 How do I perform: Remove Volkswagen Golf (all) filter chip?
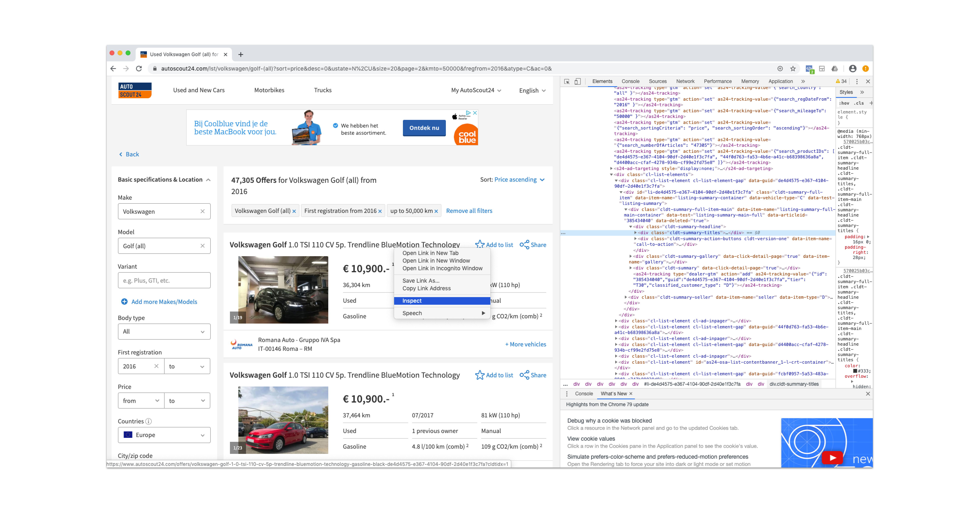(x=294, y=211)
